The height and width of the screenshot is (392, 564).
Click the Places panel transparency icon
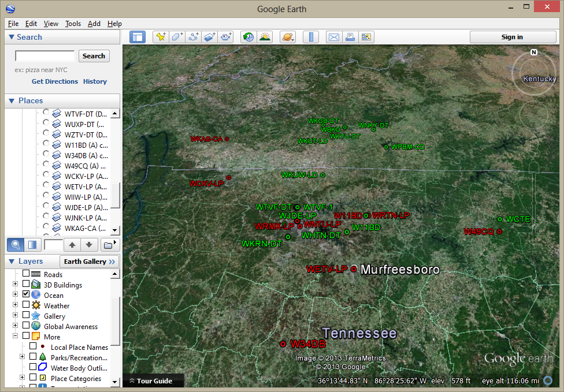(32, 245)
